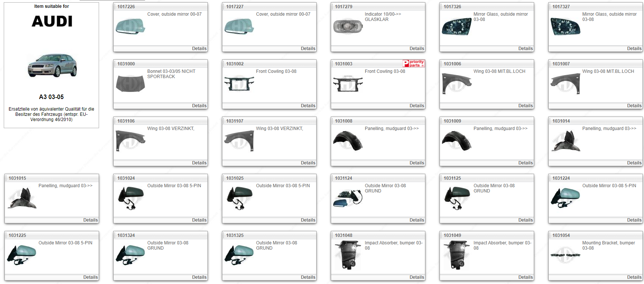Open Details for front cowling 1031002

pos(308,106)
